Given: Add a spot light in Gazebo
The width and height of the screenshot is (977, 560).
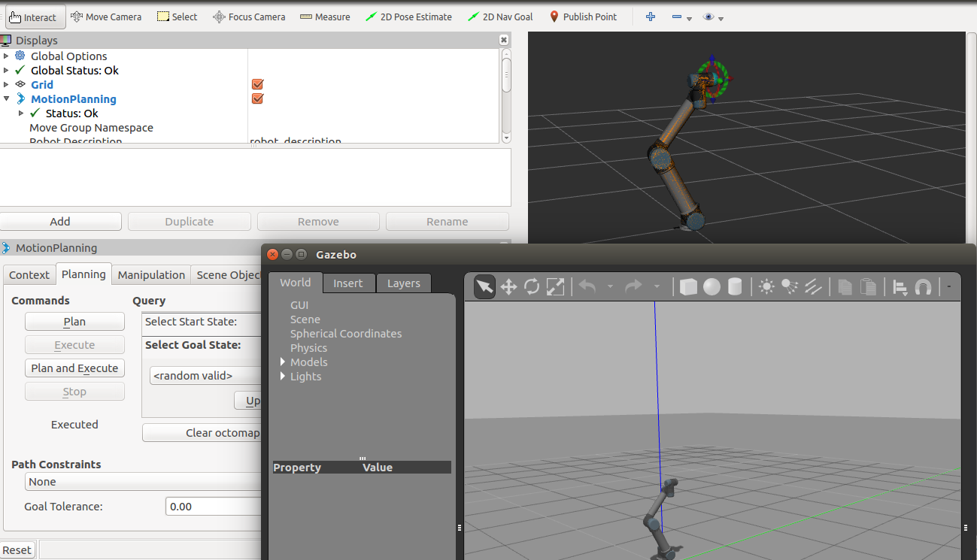Looking at the screenshot, I should (790, 286).
